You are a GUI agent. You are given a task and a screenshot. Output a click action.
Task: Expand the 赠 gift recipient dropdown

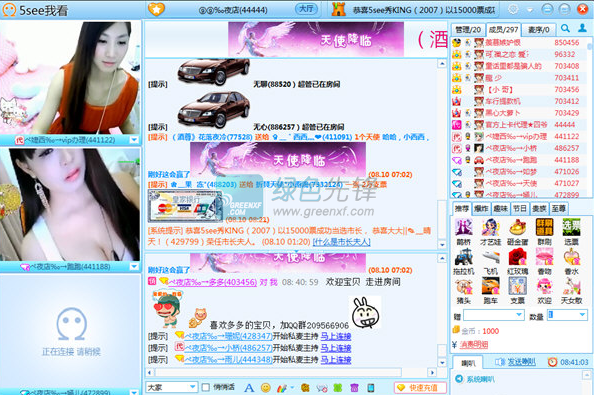tap(494, 315)
